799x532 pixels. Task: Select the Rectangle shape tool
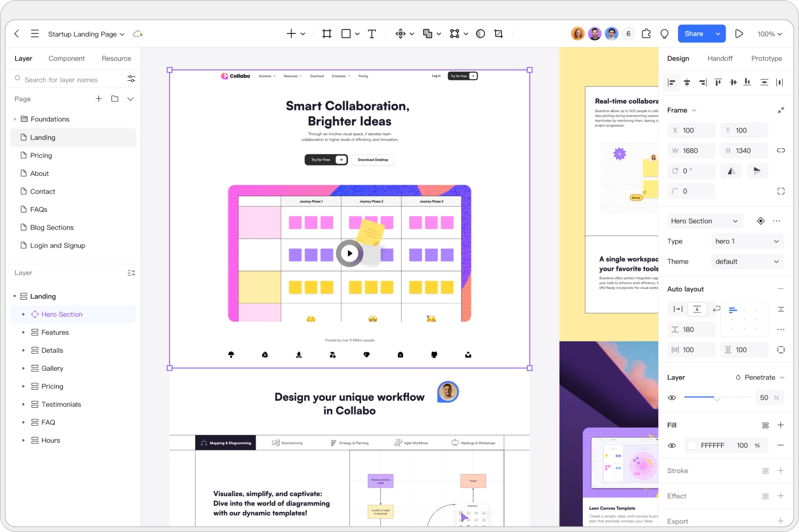point(346,33)
